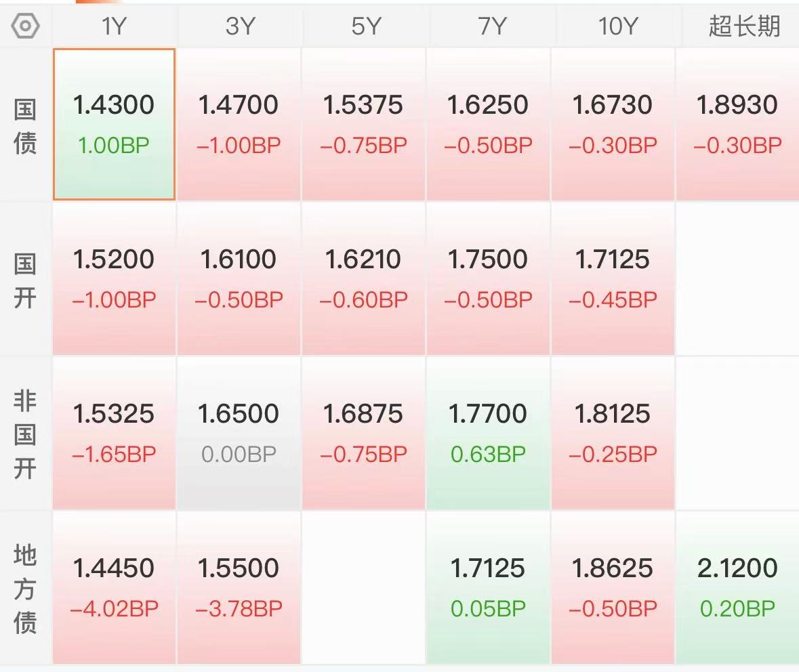Image resolution: width=799 pixels, height=672 pixels.
Task: Open the hexagon settings icon
Action: pyautogui.click(x=25, y=26)
